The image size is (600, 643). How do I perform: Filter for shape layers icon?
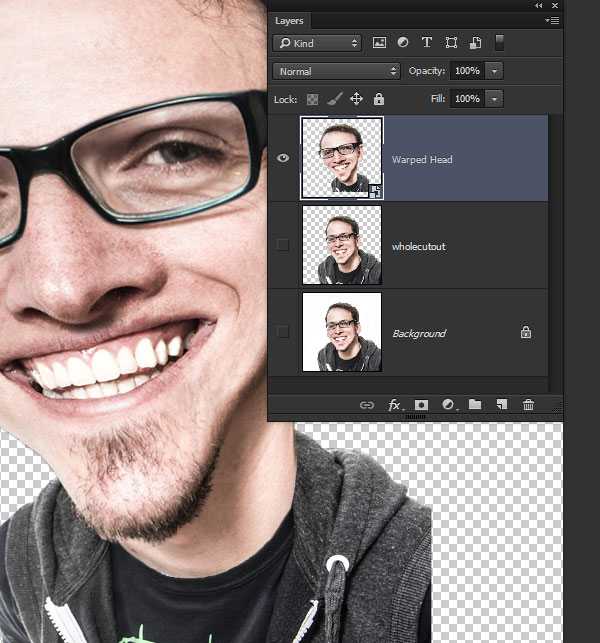(x=451, y=43)
